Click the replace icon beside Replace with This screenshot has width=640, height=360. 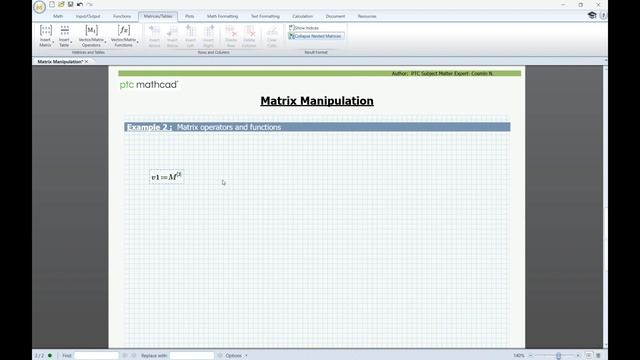pyautogui.click(x=220, y=356)
